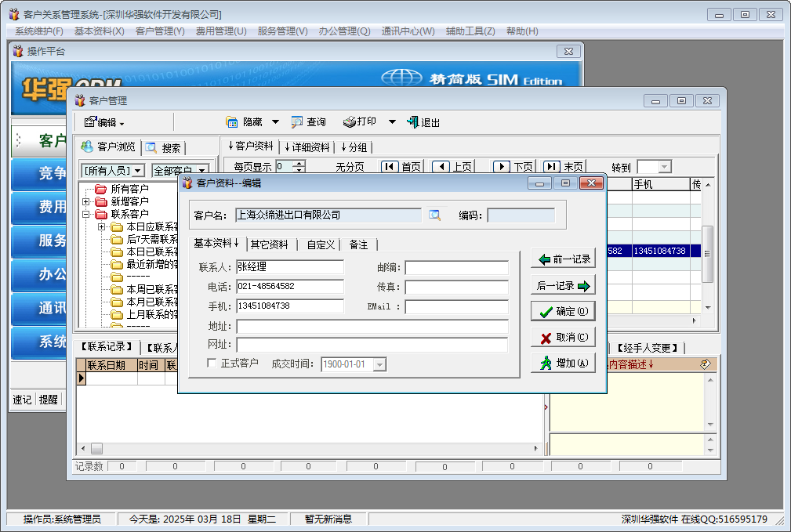Viewport: 791px width, 532px height.
Task: Switch to the 分组 tab
Action: (354, 147)
